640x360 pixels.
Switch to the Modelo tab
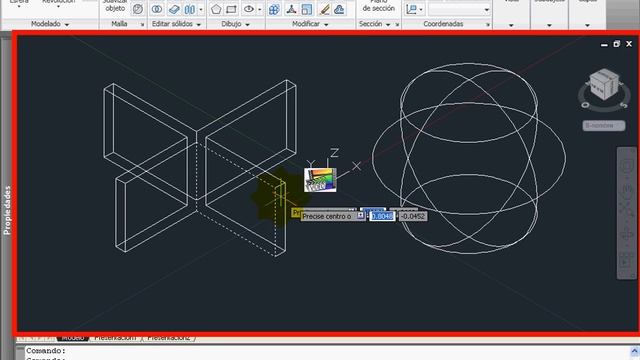73,338
